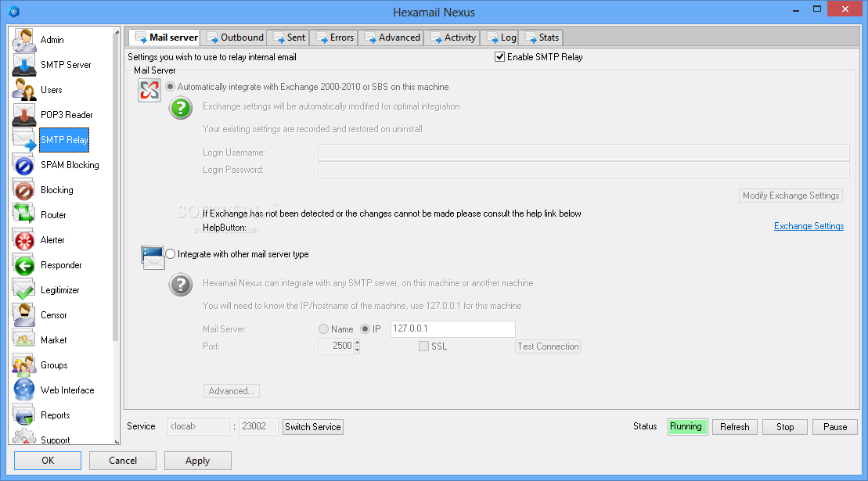Click the Advanced... button

point(232,391)
